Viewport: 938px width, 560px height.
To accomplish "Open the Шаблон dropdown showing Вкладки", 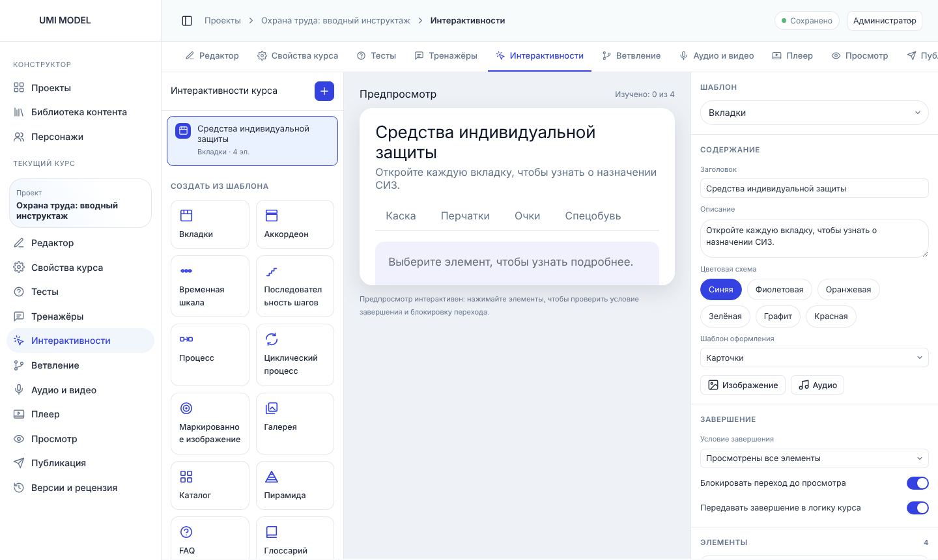I will (x=814, y=113).
